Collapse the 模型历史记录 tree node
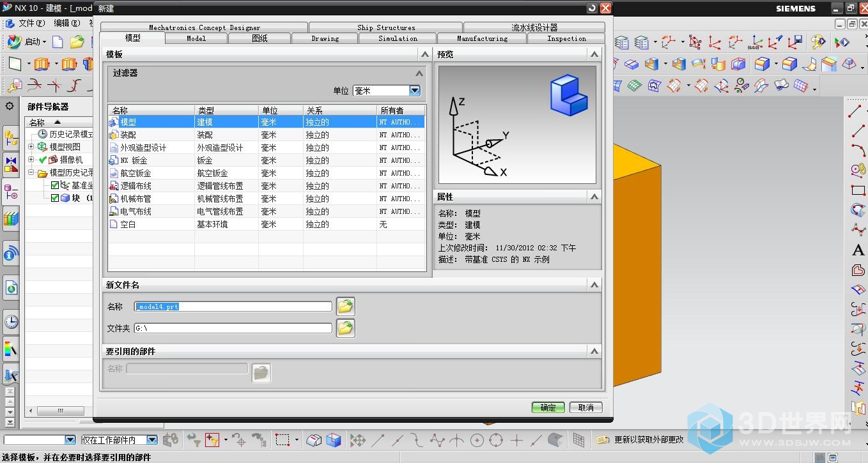The image size is (868, 463). tap(31, 172)
